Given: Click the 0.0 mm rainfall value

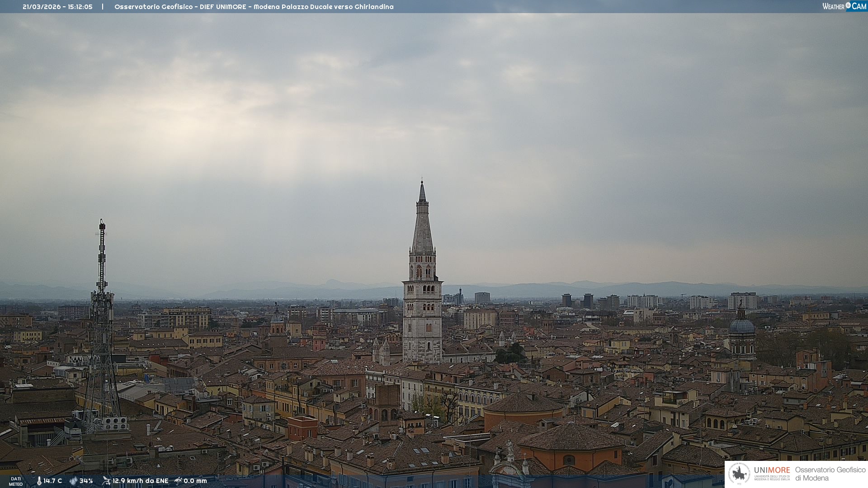Looking at the screenshot, I should [x=195, y=481].
